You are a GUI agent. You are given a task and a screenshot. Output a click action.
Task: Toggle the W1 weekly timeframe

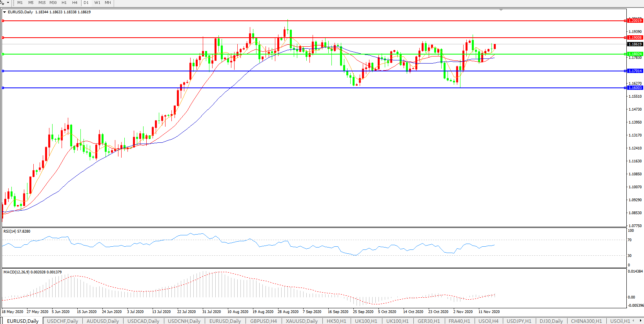(x=97, y=3)
